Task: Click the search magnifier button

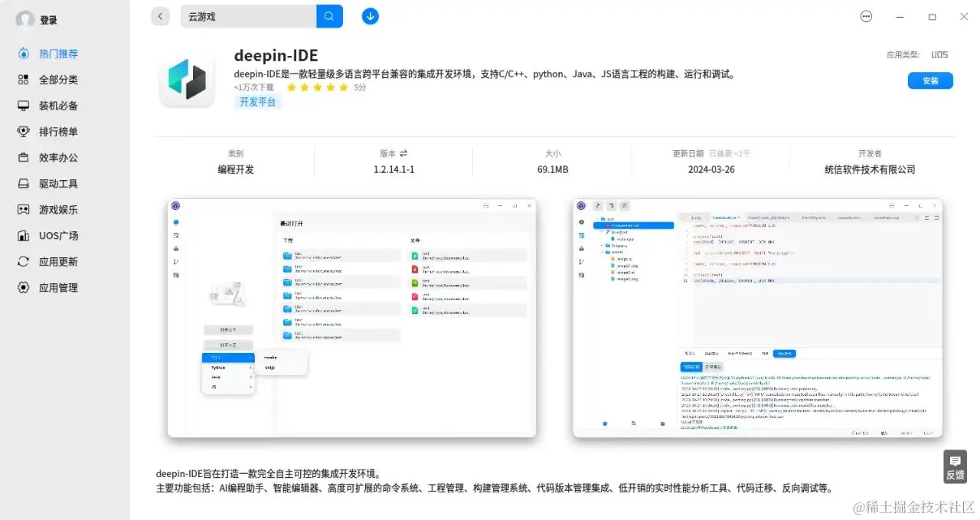Action: [x=329, y=16]
